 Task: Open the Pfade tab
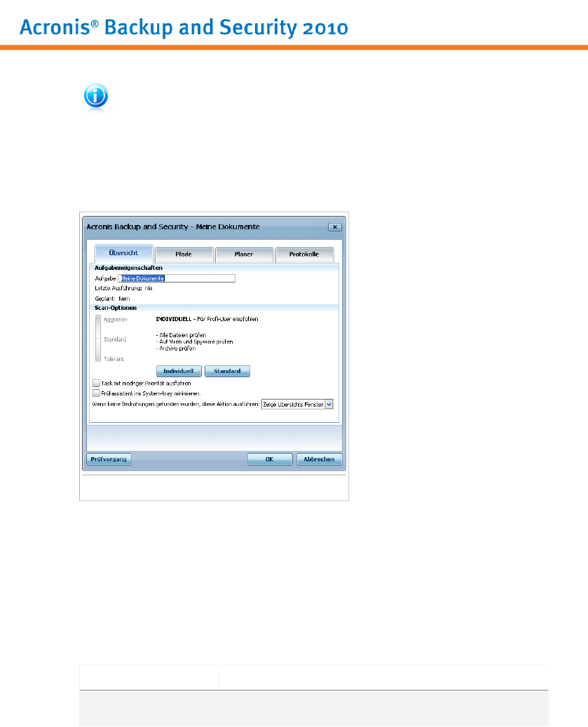tap(184, 254)
